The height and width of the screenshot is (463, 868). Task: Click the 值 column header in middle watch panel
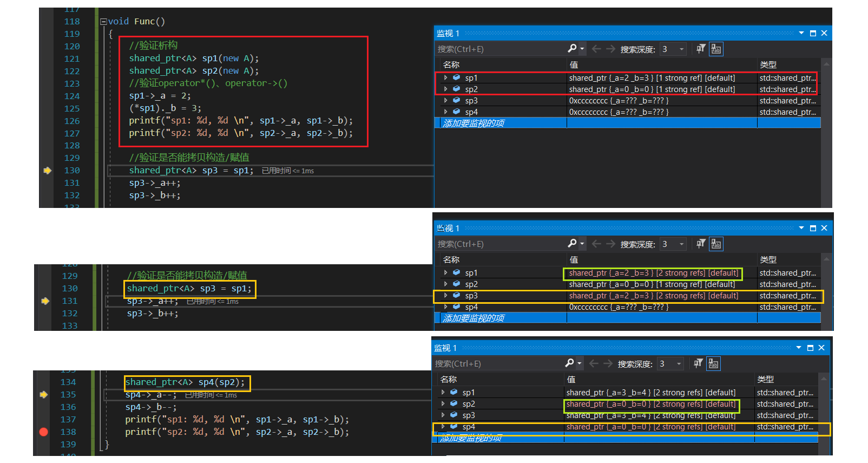click(574, 259)
